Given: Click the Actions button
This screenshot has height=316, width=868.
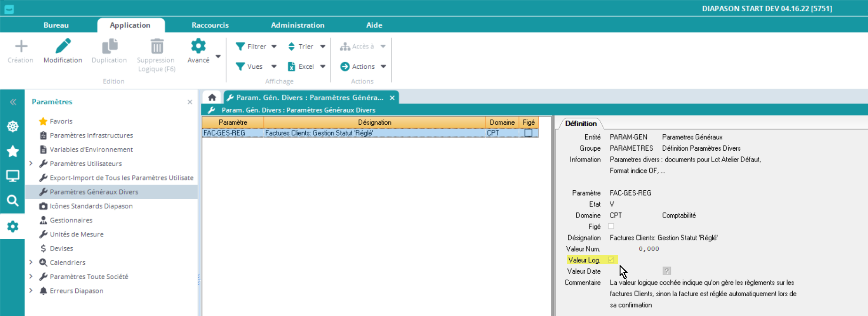Looking at the screenshot, I should tap(363, 66).
